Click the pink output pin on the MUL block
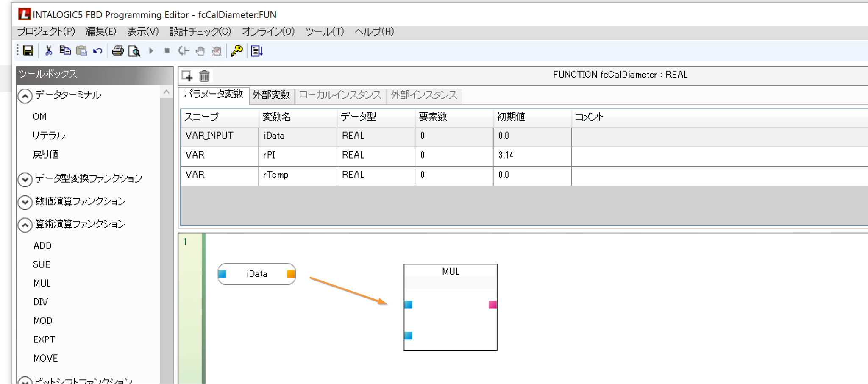This screenshot has width=868, height=384. click(x=492, y=304)
